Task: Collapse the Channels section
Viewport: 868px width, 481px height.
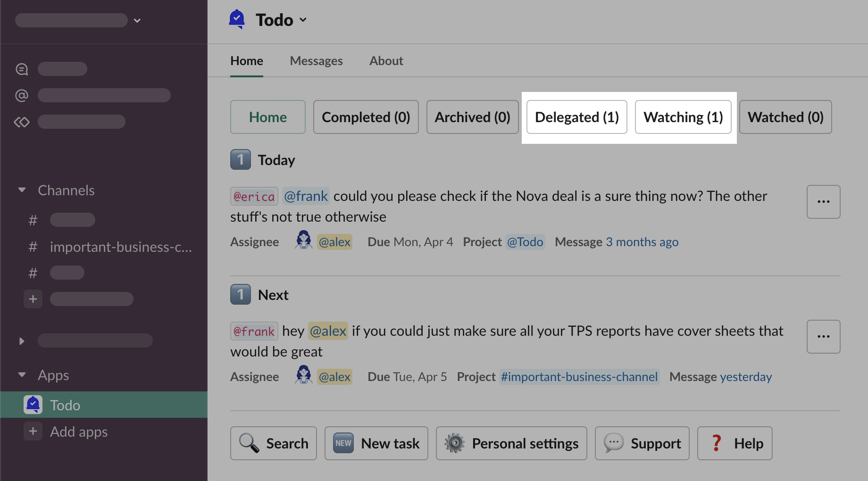Action: pyautogui.click(x=22, y=190)
